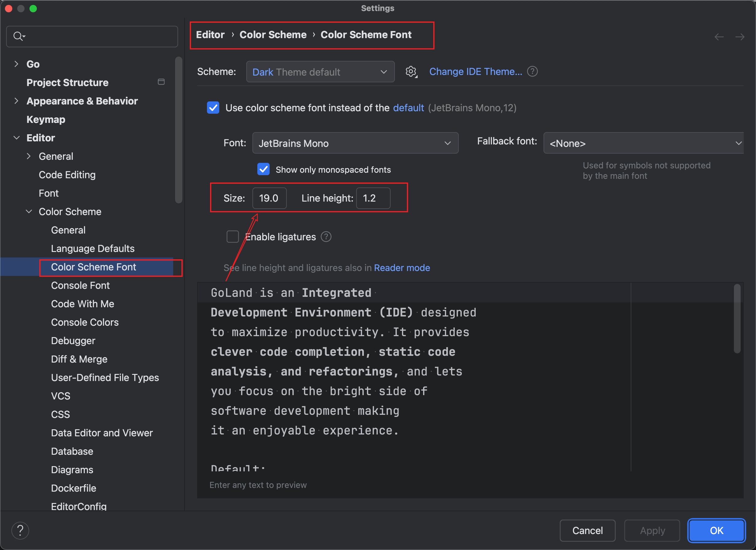The height and width of the screenshot is (550, 756).
Task: Click the ligatures help question icon
Action: (326, 237)
